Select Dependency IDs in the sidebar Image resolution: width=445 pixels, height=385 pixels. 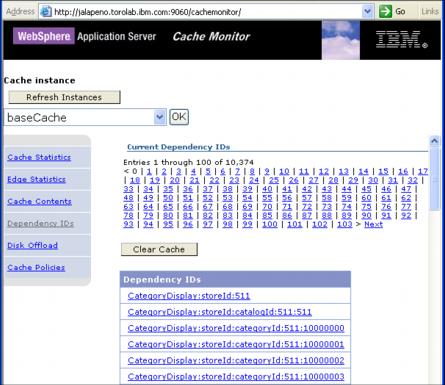tap(40, 223)
